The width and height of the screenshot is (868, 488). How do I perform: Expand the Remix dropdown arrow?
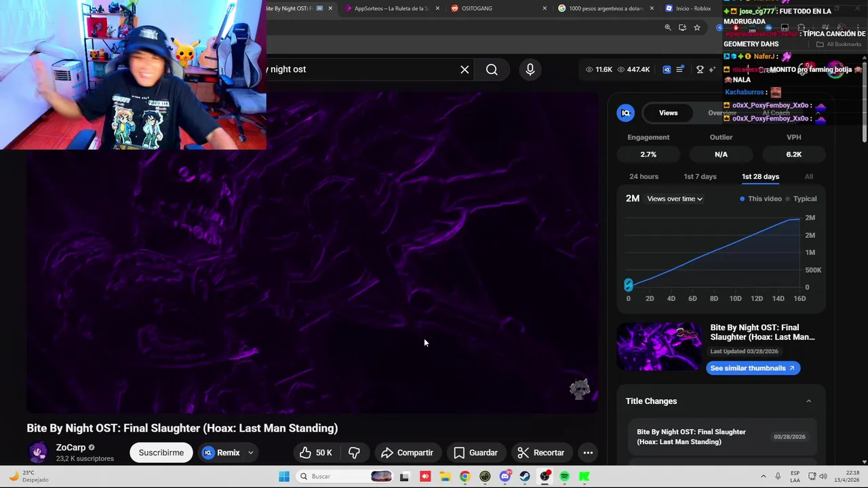click(x=250, y=453)
